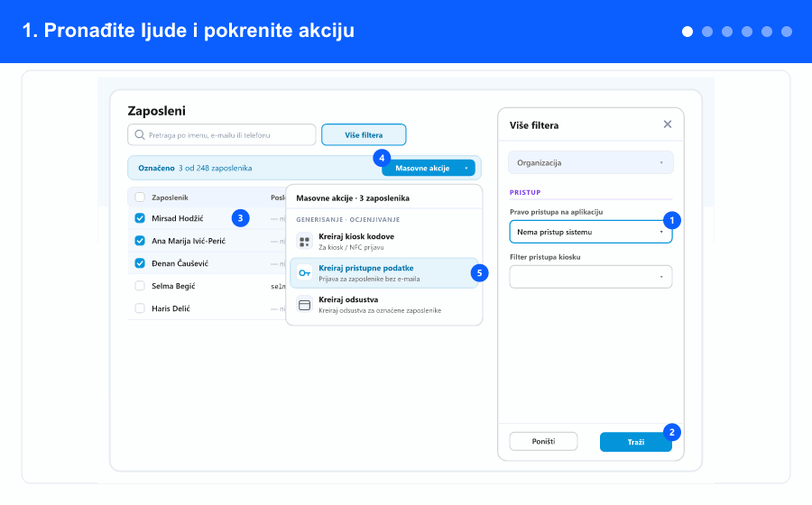Uncheck Đenan Čaušević checkbox
812x505 pixels.
[140, 263]
